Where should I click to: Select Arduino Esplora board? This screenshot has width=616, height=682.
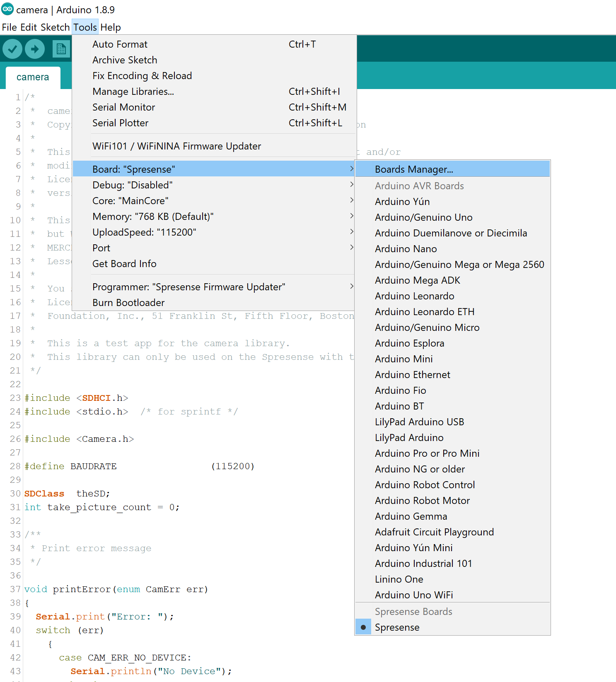[452, 343]
